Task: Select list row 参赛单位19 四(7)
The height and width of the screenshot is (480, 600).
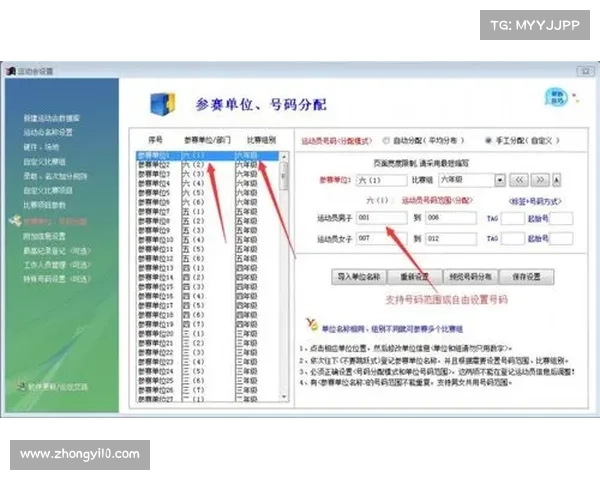Action: [208, 324]
